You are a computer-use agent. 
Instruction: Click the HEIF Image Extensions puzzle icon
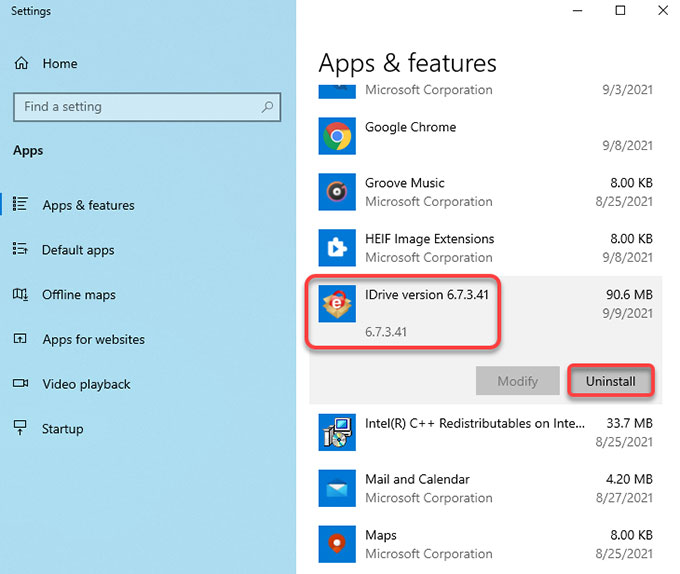click(337, 248)
